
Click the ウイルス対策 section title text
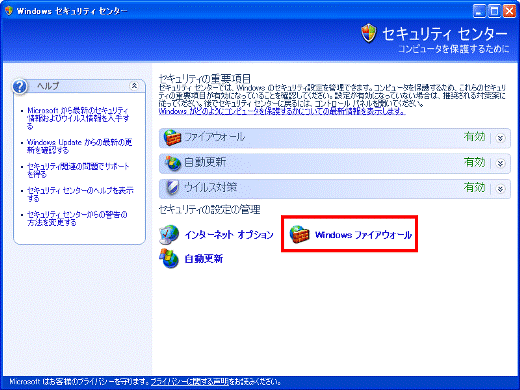211,188
